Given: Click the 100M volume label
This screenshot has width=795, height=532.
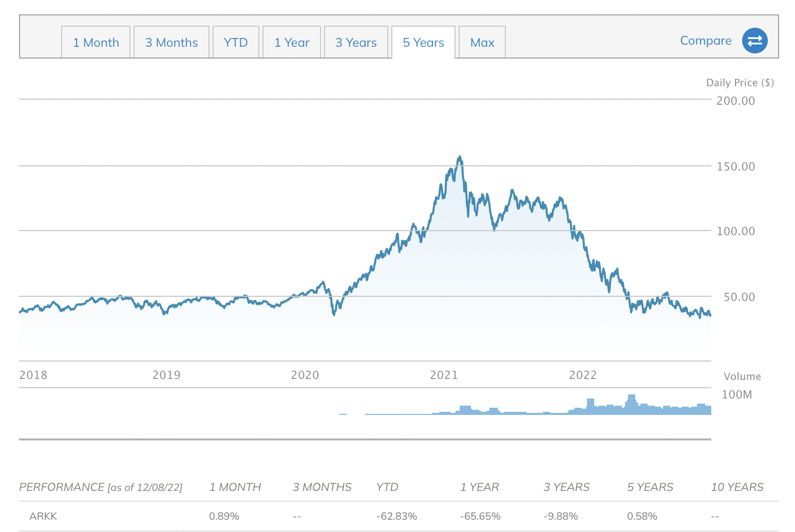Looking at the screenshot, I should tap(737, 394).
